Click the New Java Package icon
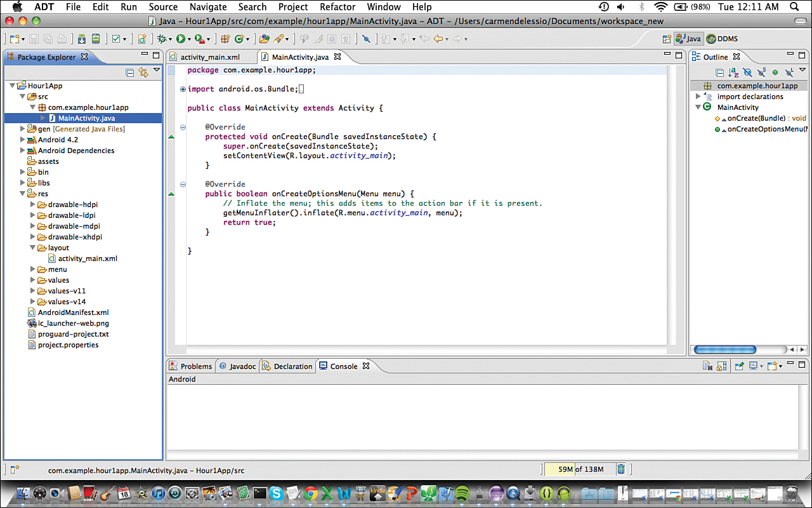This screenshot has height=508, width=812. [x=225, y=39]
